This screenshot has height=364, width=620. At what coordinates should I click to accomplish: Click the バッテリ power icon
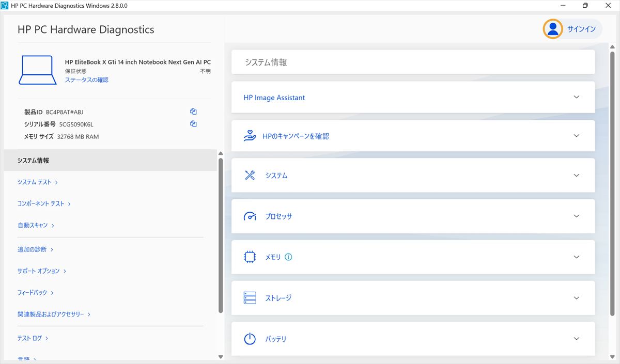(x=250, y=339)
